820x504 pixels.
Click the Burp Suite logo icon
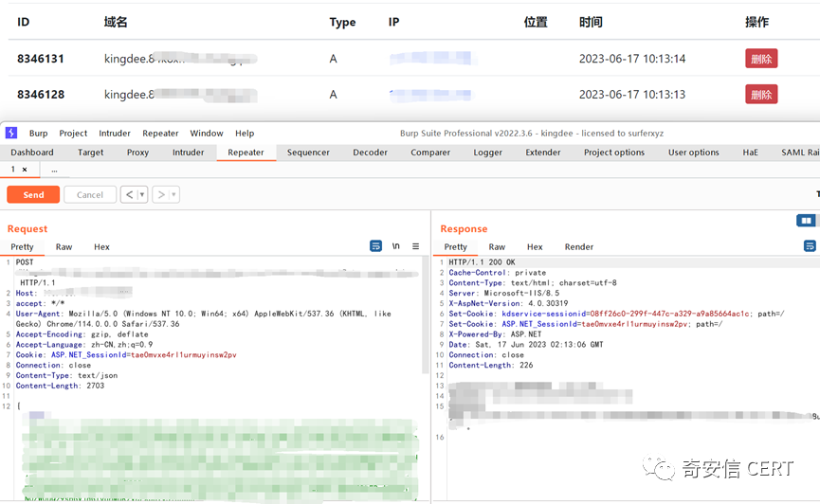click(x=11, y=133)
